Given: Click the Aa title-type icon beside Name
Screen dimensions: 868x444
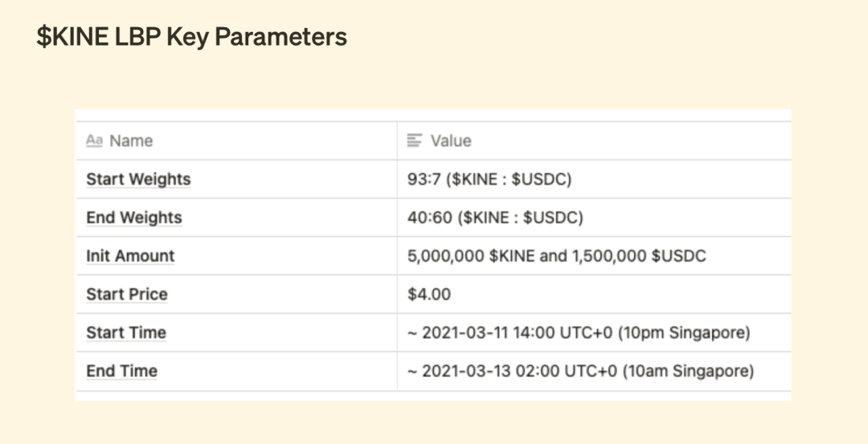Looking at the screenshot, I should (x=94, y=141).
